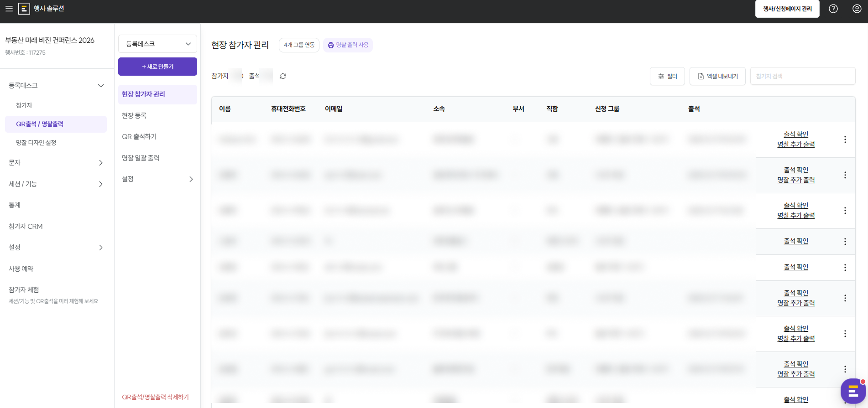Expand the 세션 / 기능 sidebar section
The image size is (868, 408).
pyautogui.click(x=101, y=184)
